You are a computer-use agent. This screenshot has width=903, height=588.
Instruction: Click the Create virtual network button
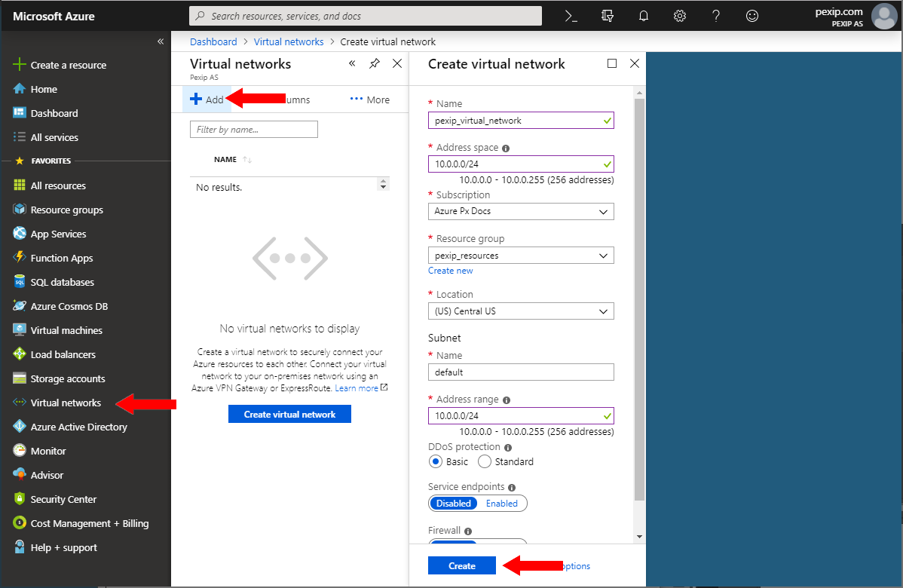(289, 413)
